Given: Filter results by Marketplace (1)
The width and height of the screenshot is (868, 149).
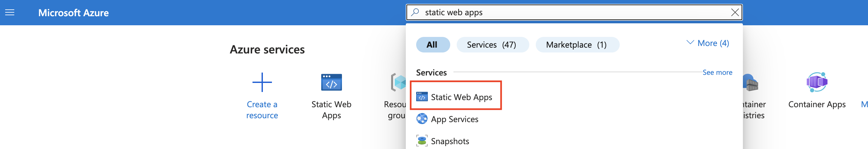Looking at the screenshot, I should [577, 44].
